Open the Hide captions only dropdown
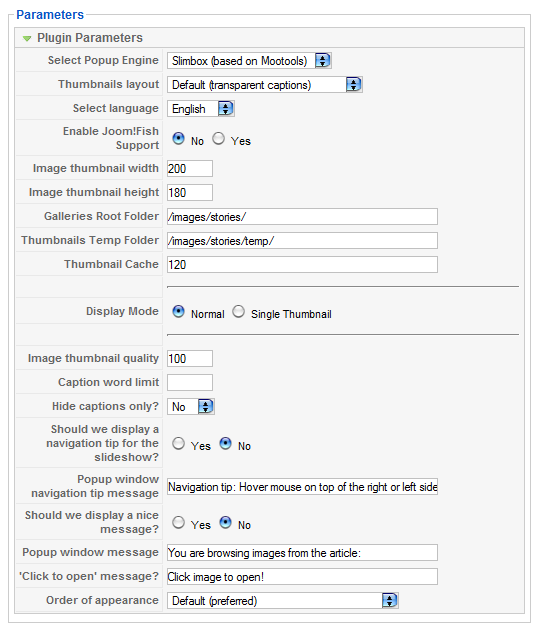This screenshot has width=537, height=627. tap(191, 407)
